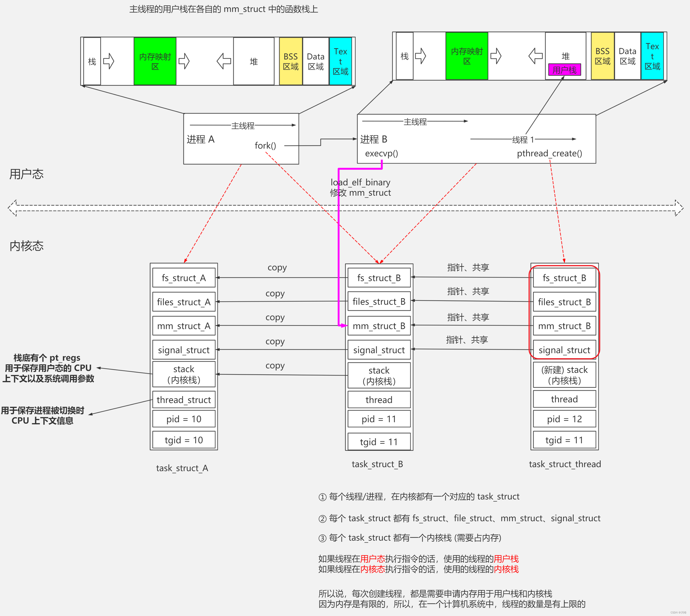This screenshot has width=690, height=616.
Task: Click the Data区域 block in process A's memory layout
Action: click(316, 61)
